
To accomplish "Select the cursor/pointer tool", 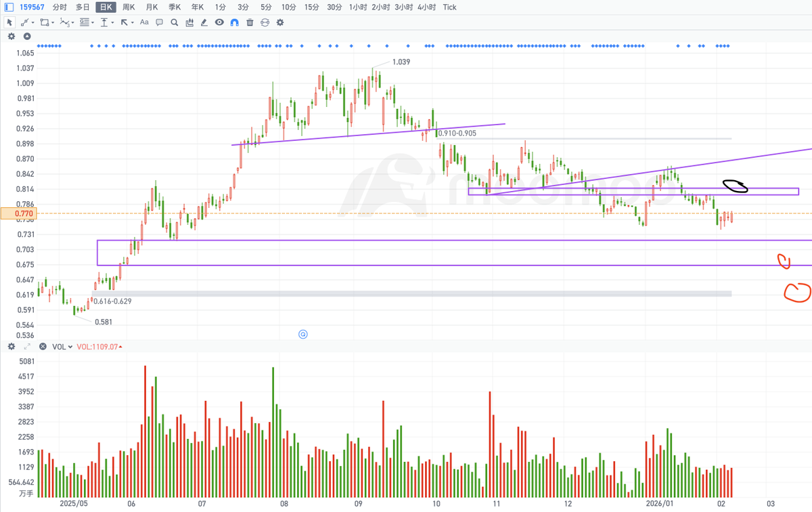I will (9, 22).
